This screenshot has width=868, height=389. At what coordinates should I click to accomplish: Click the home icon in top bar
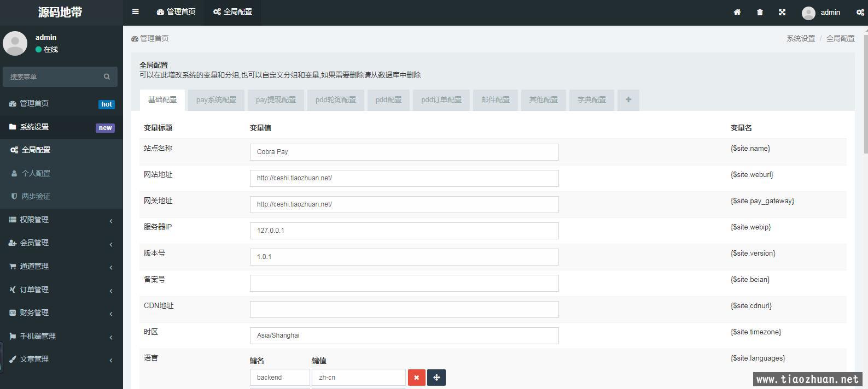(737, 12)
